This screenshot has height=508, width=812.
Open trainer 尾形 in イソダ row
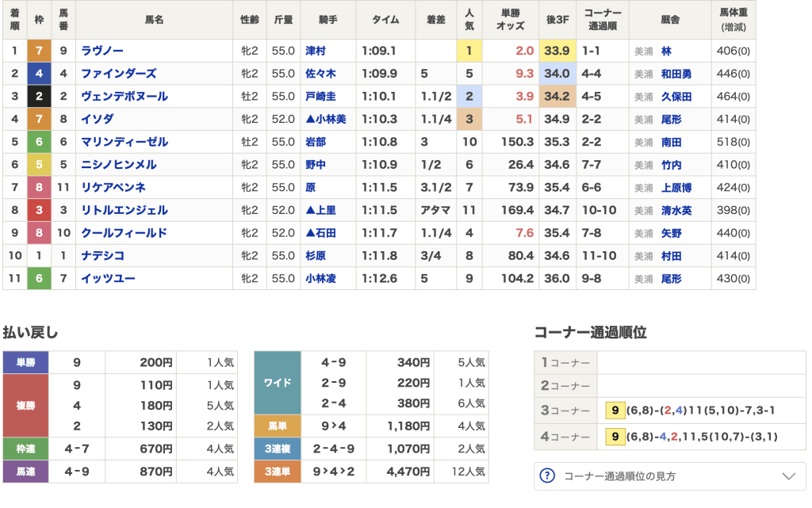(671, 120)
